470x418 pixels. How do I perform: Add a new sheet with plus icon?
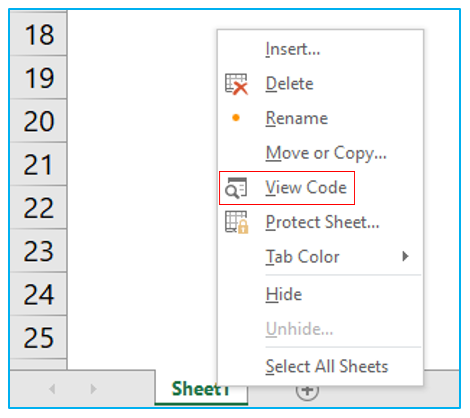coord(307,390)
